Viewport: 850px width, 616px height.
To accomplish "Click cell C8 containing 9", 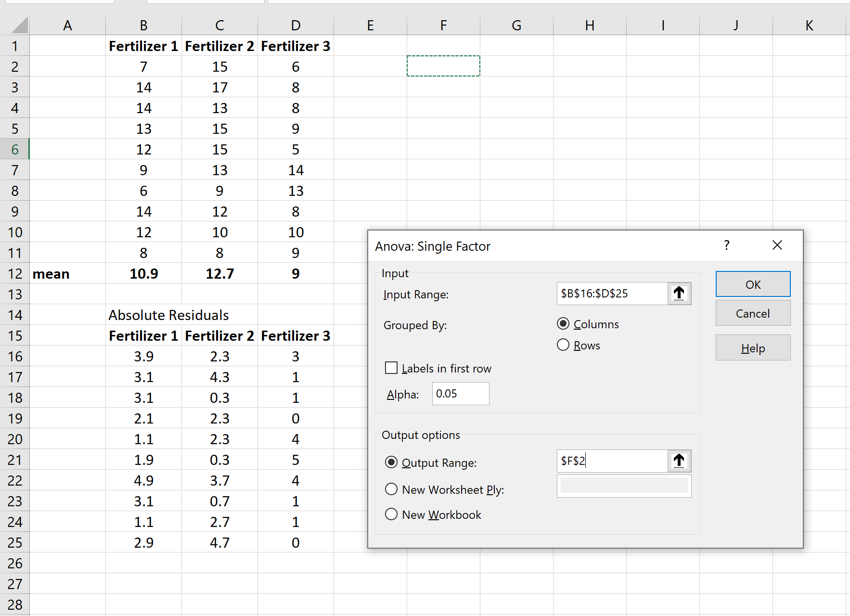I will (x=219, y=191).
